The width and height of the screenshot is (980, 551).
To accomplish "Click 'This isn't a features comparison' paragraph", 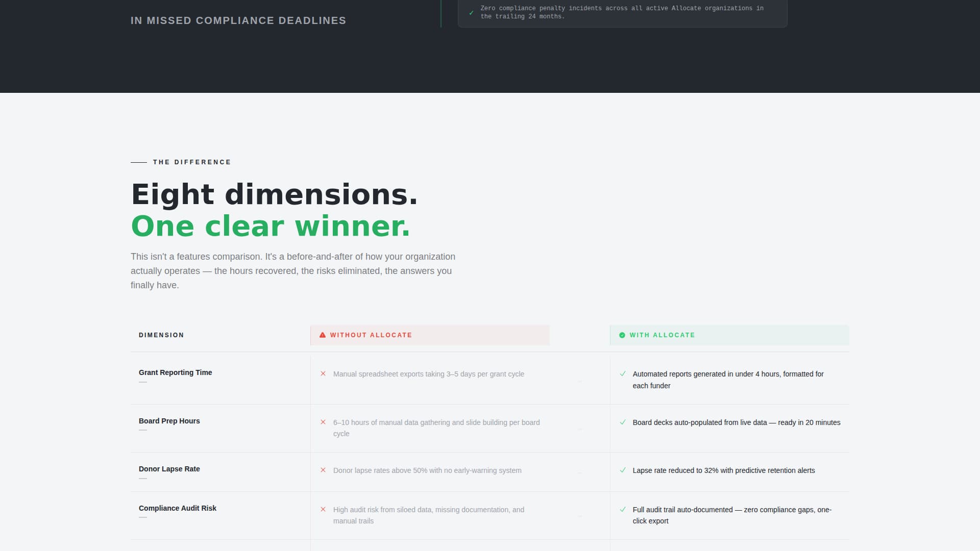I will 293,271.
